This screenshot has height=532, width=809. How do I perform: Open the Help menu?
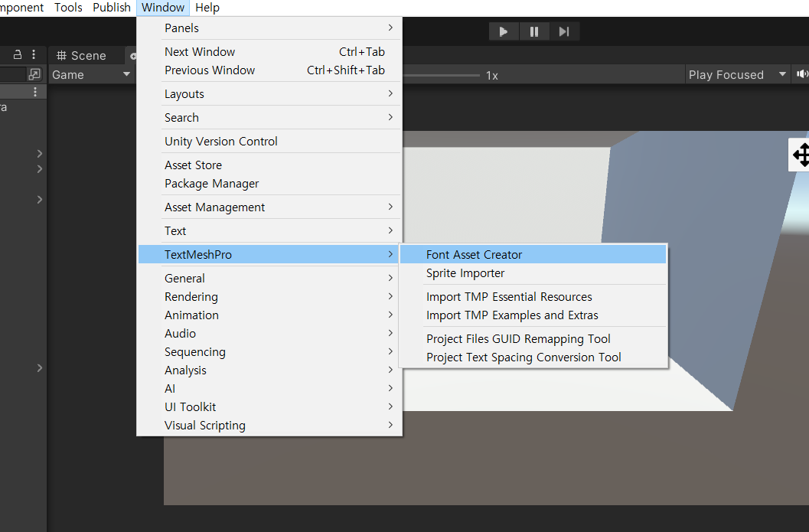[207, 8]
